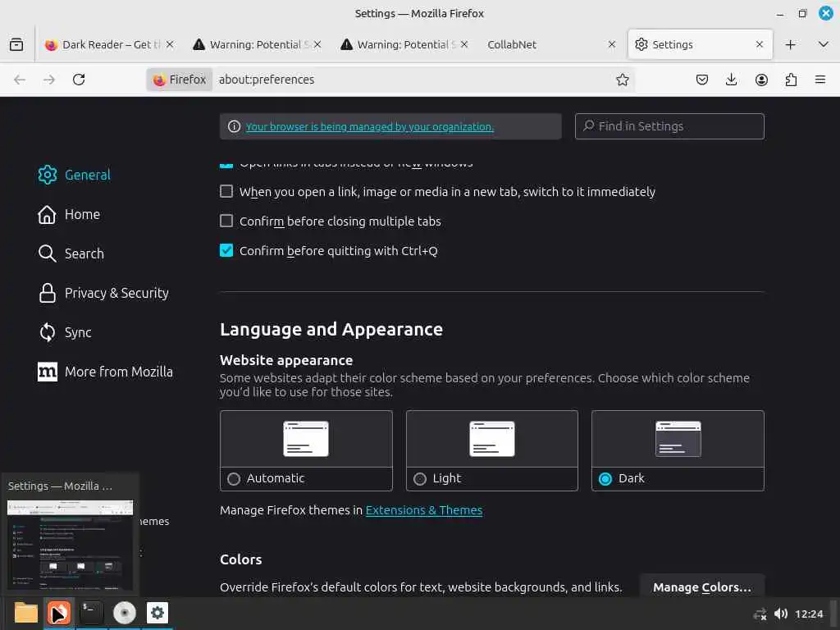Enable switch to new tab immediately checkbox

[x=226, y=191]
